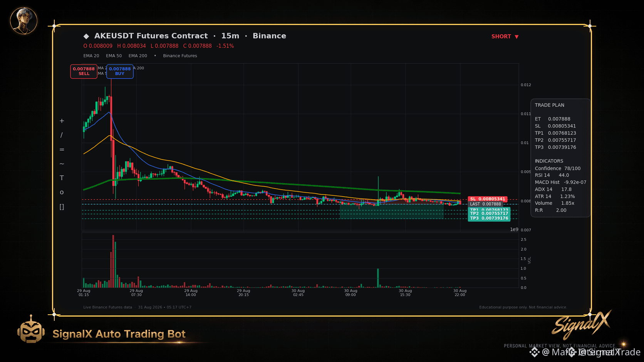Screen dimensions: 644x362
Task: Click the educational purpose disclaimer text
Action: click(x=523, y=307)
